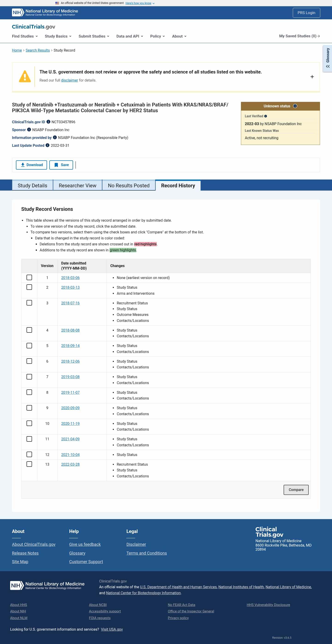Select the version 12 checkbox

(29, 454)
